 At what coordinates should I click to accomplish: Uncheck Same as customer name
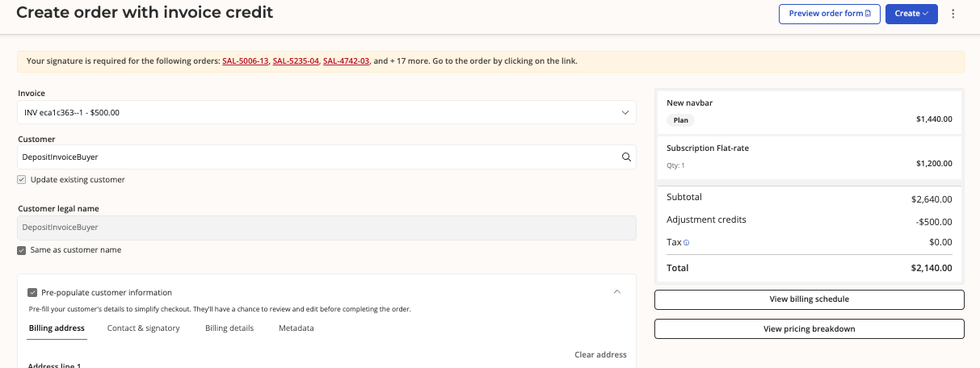click(x=22, y=250)
